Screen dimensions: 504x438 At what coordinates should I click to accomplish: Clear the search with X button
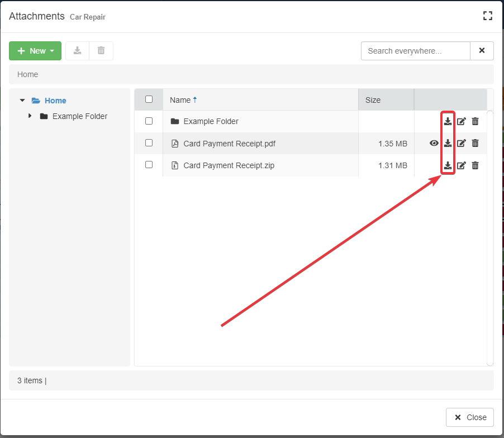click(482, 51)
